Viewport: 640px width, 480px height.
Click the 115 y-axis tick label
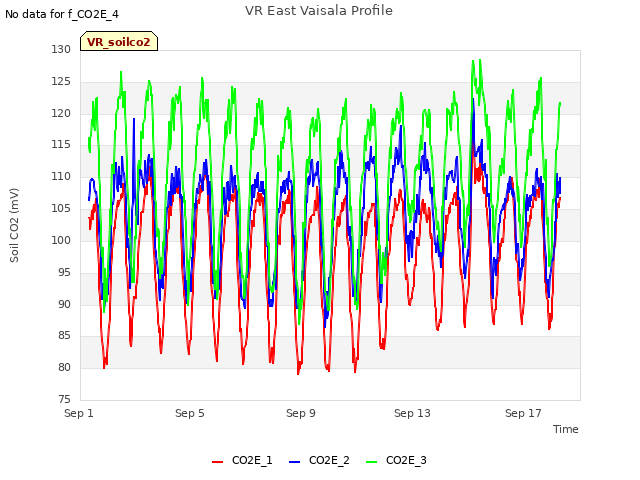click(61, 144)
